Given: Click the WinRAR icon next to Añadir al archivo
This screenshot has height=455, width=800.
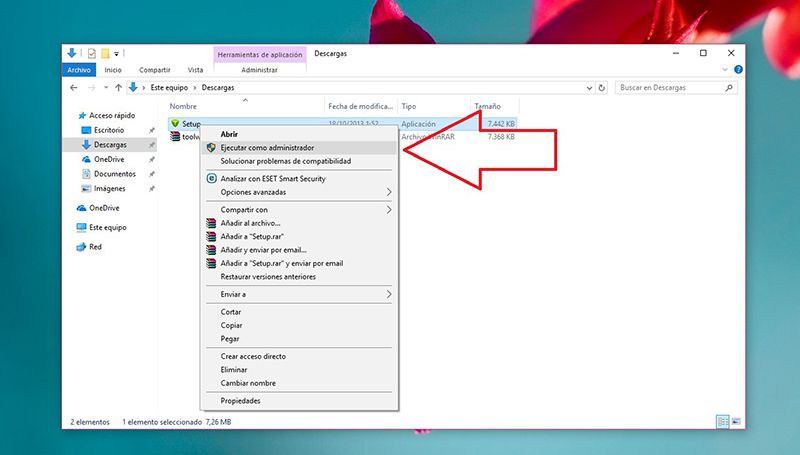Looking at the screenshot, I should tap(211, 223).
